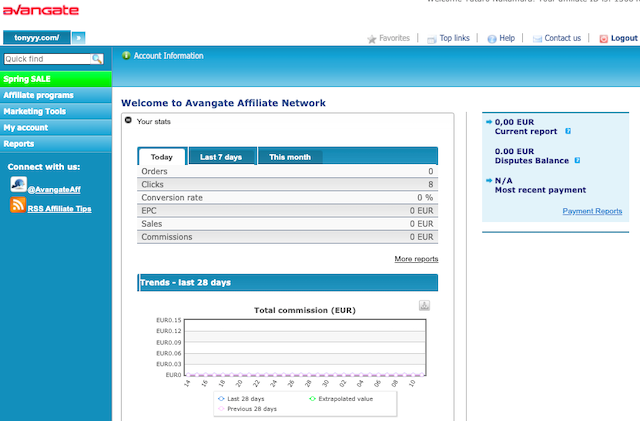This screenshot has width=640, height=421.
Task: Switch to the Last 7 days tab
Action: (x=222, y=157)
